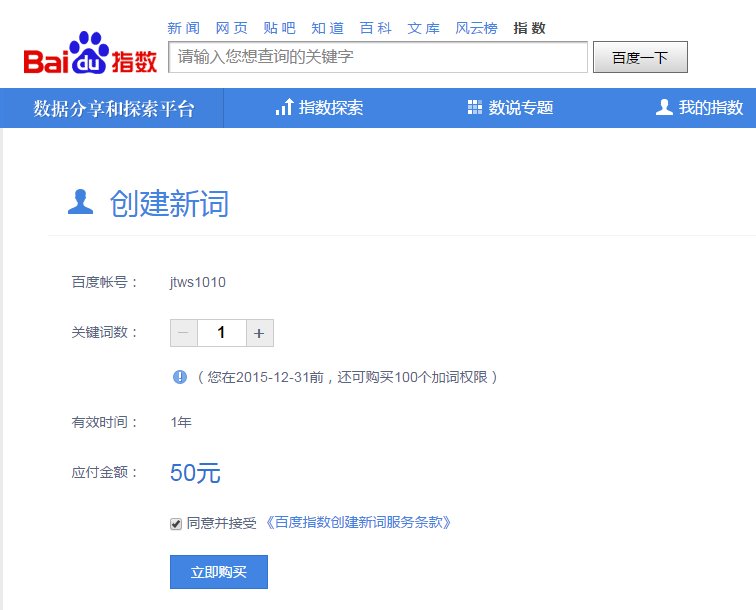Open the 百科 top link

point(376,28)
